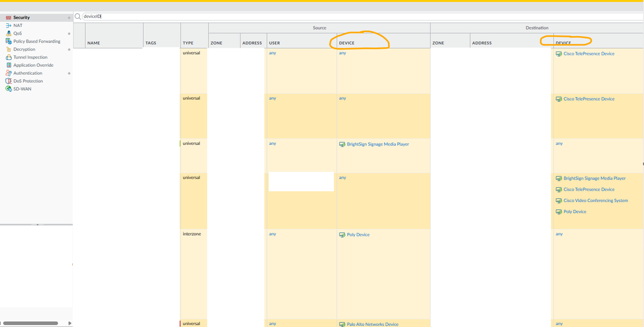Viewport: 644px width, 327px height.
Task: Click the Destination ADDRESS column header
Action: [482, 42]
